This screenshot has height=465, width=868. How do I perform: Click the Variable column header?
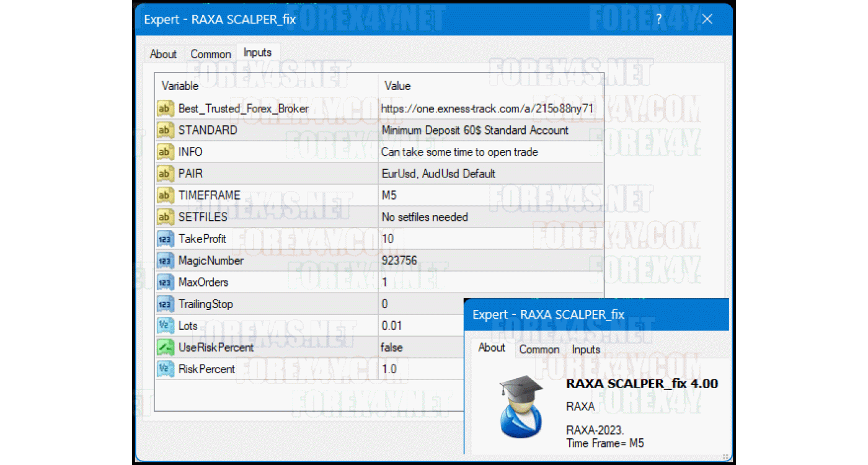click(x=180, y=86)
